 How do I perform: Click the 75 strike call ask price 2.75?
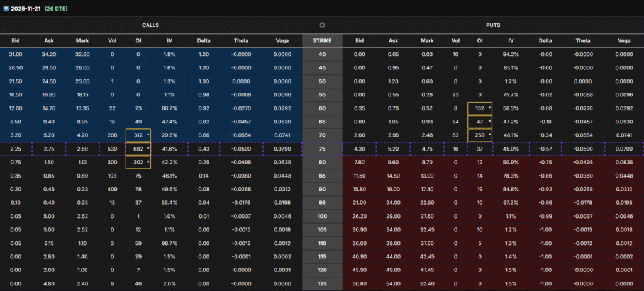tap(48, 148)
